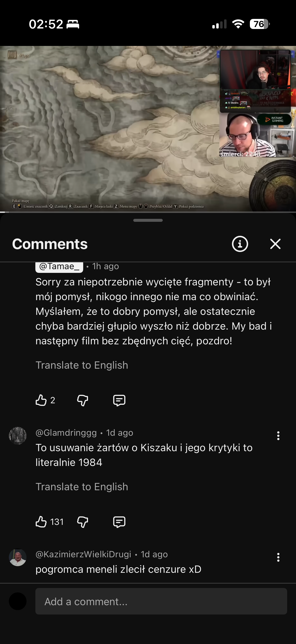Image resolution: width=296 pixels, height=644 pixels.
Task: Dislike the @Tamae_ comment
Action: tap(82, 400)
